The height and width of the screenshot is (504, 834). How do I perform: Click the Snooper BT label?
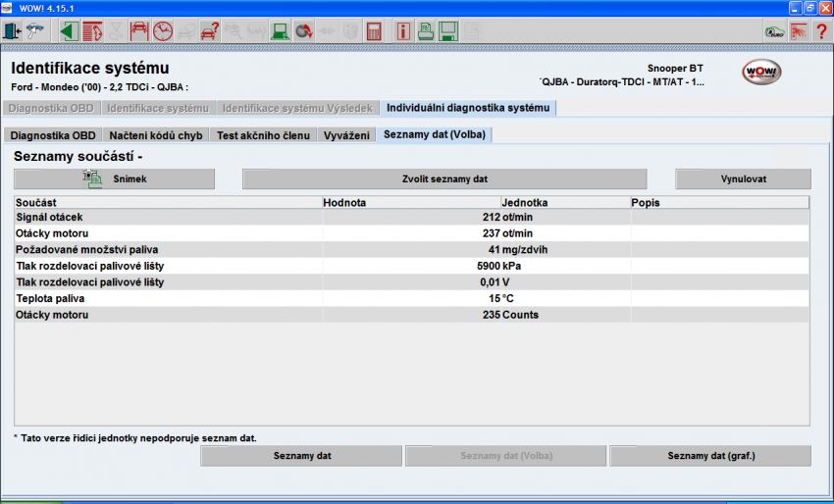pyautogui.click(x=675, y=69)
